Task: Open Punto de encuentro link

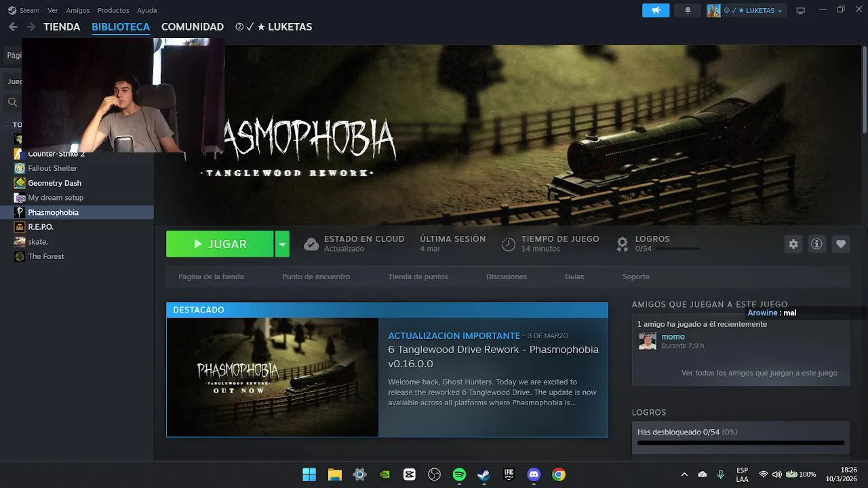Action: coord(316,277)
